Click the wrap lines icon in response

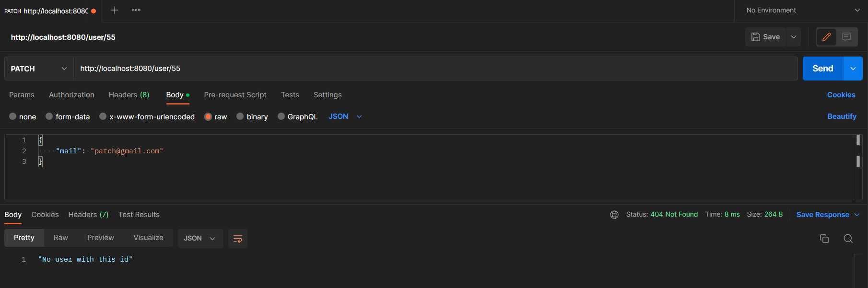coord(237,239)
